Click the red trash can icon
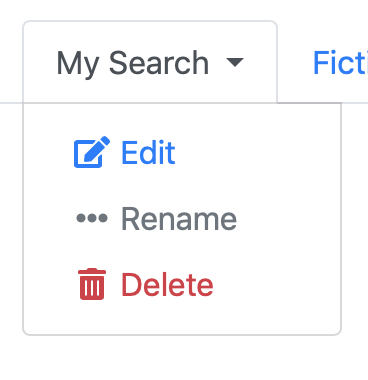This screenshot has height=380, width=368. pyautogui.click(x=92, y=284)
